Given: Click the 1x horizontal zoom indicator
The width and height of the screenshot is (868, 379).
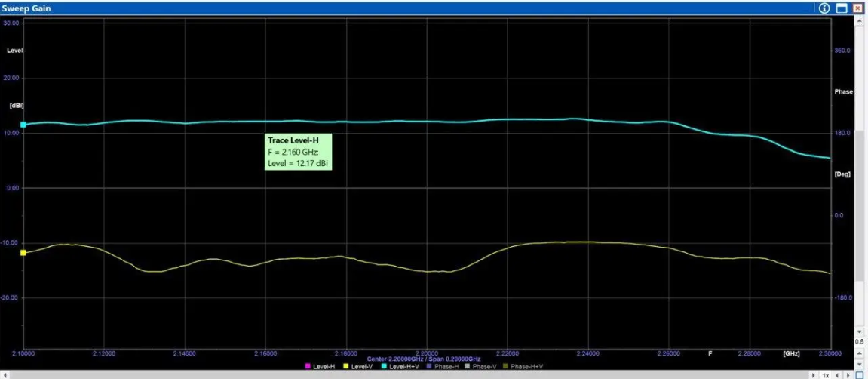Looking at the screenshot, I should click(x=826, y=374).
